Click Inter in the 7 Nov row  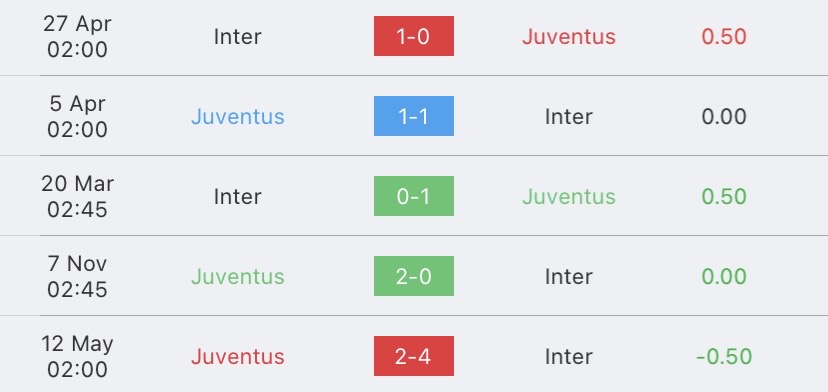point(569,276)
